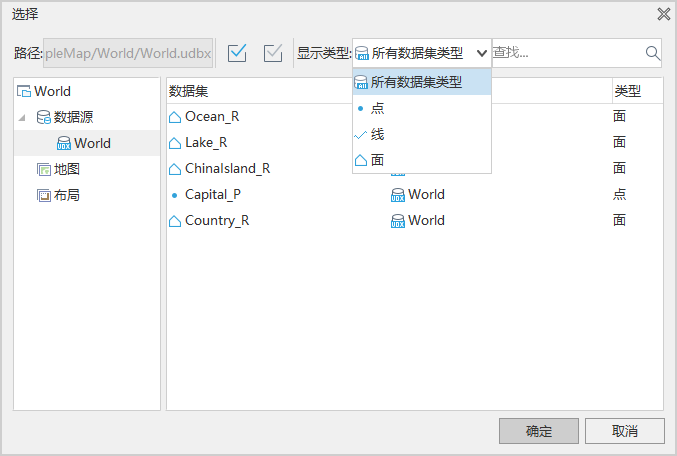Click the search magnifier icon
Viewport: 677px width, 456px height.
click(x=652, y=53)
